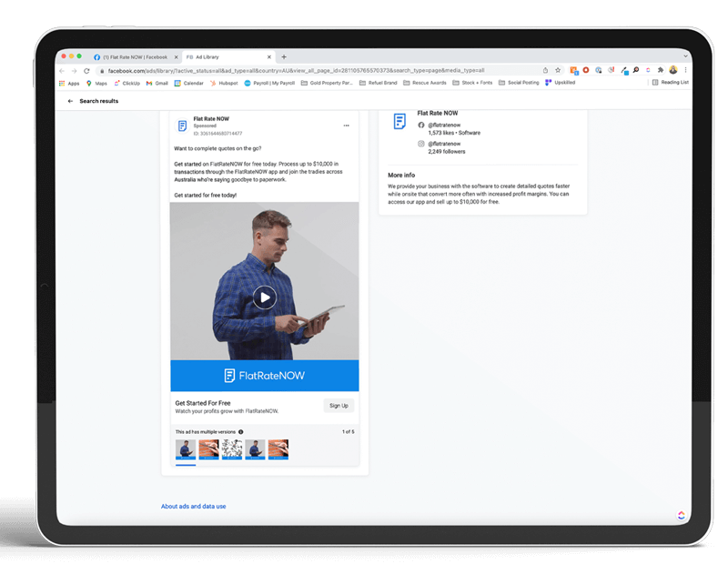Open the ClickUp bookmark
728x584 pixels.
[x=126, y=83]
